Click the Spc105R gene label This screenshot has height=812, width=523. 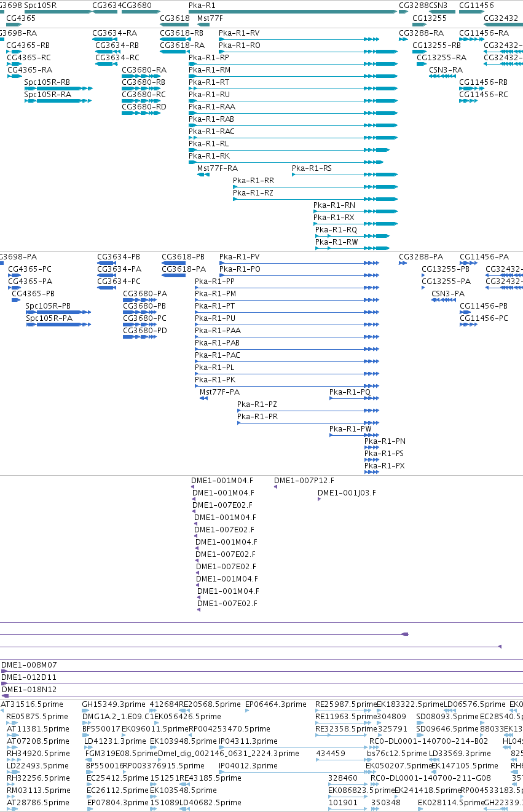[x=41, y=5]
